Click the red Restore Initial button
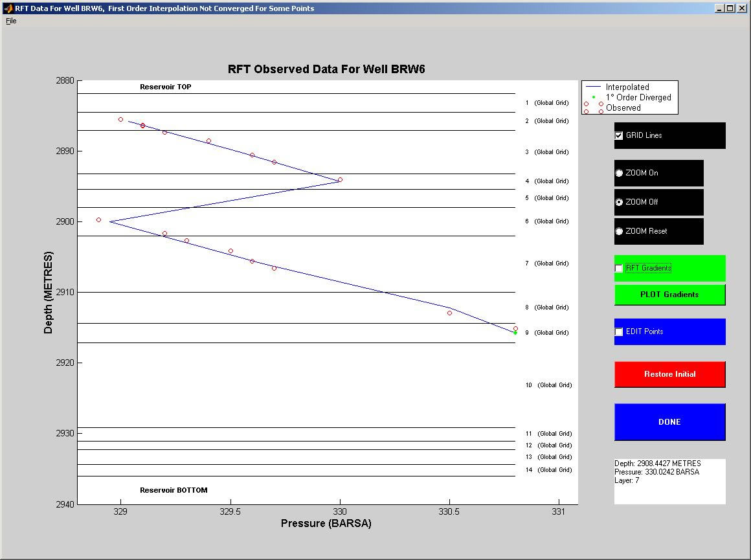 pyautogui.click(x=669, y=374)
